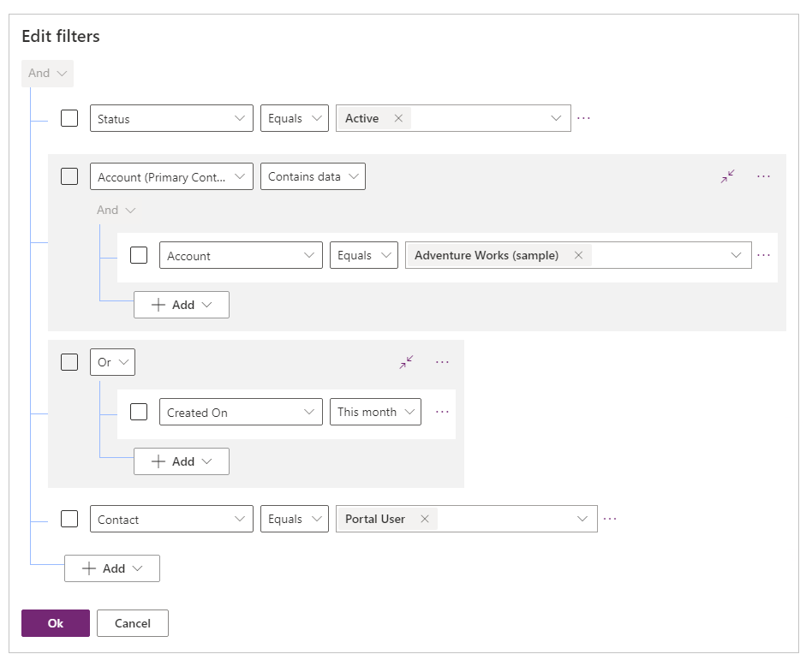Open the This month operator dropdown
The width and height of the screenshot is (812, 666).
[375, 412]
